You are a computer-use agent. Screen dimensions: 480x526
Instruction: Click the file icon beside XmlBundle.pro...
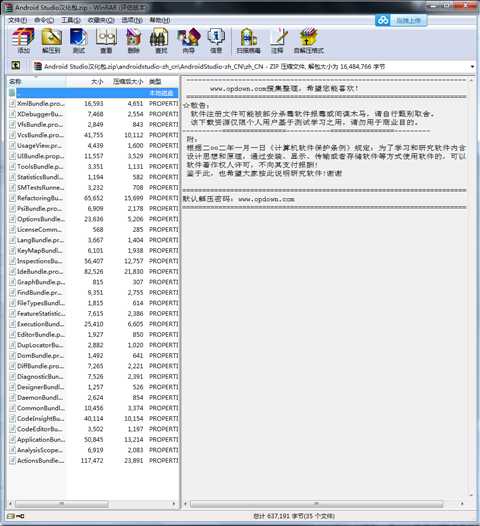click(12, 104)
